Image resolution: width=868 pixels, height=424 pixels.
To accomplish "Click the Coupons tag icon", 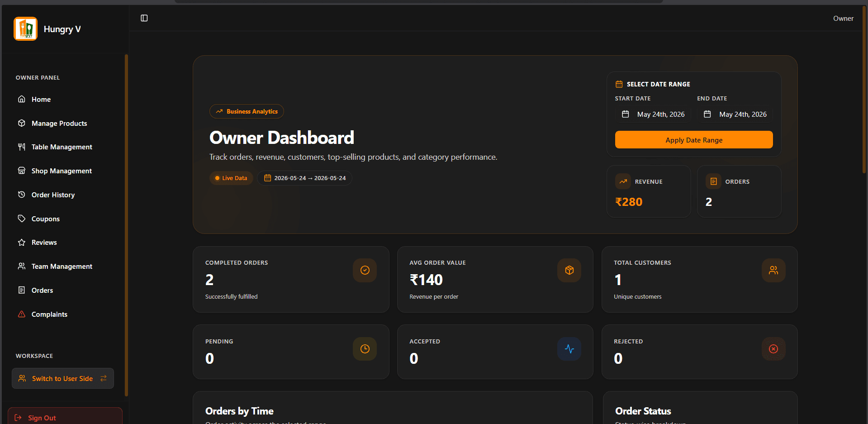I will tap(21, 219).
